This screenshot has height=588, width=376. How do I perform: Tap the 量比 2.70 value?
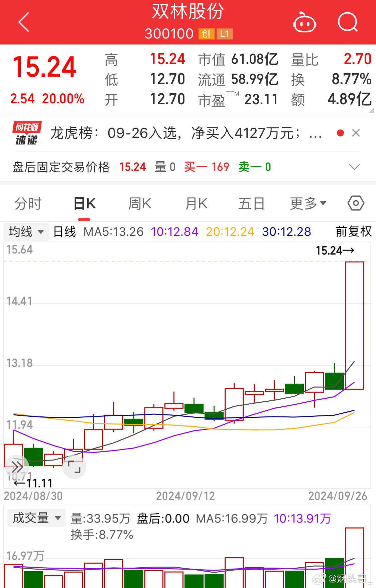click(x=331, y=60)
